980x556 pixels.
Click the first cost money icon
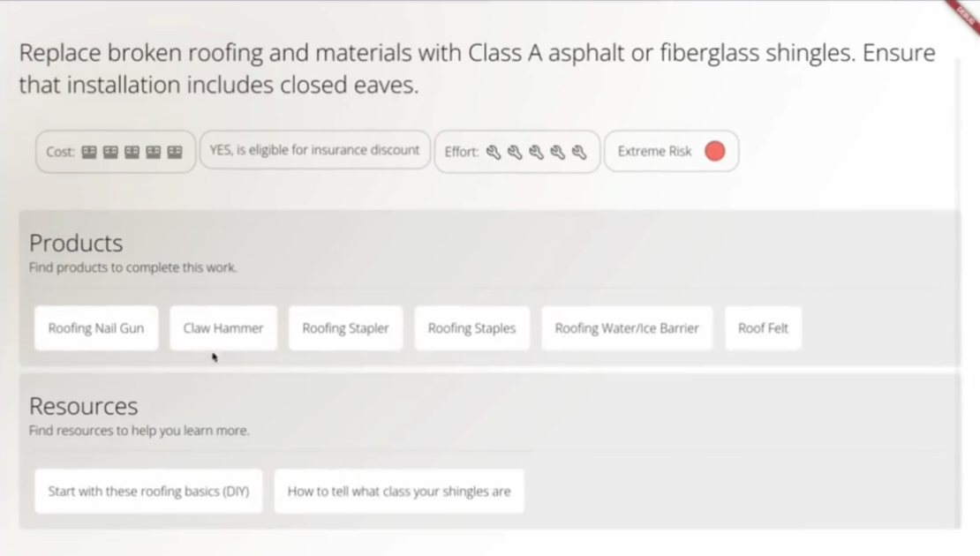coord(89,152)
